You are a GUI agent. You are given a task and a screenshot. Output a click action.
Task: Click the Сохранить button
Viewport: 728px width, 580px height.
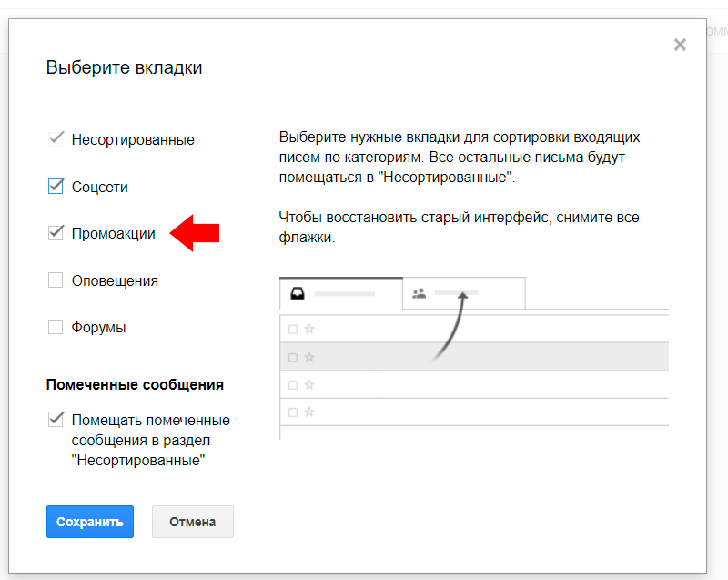90,522
